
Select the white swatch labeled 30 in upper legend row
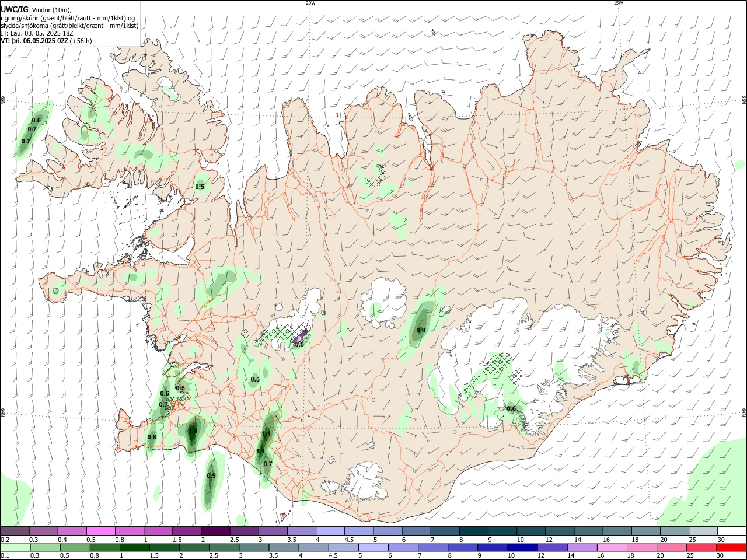pos(732,531)
